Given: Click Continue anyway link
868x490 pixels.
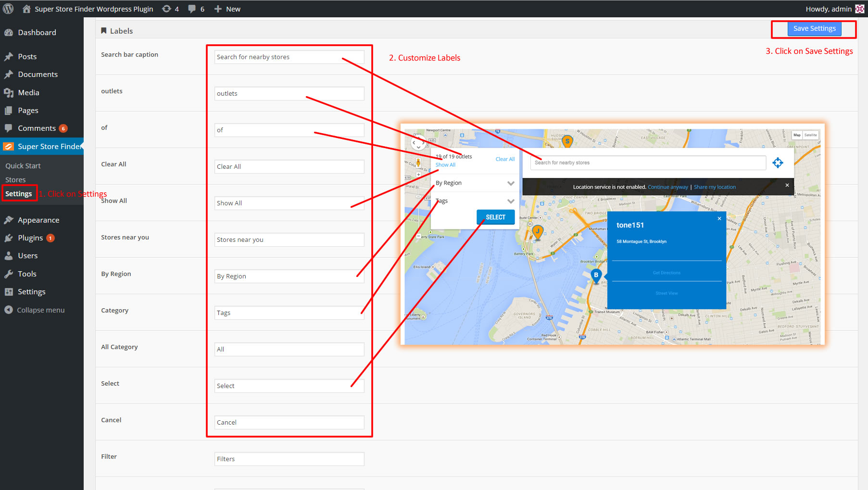Looking at the screenshot, I should point(668,187).
